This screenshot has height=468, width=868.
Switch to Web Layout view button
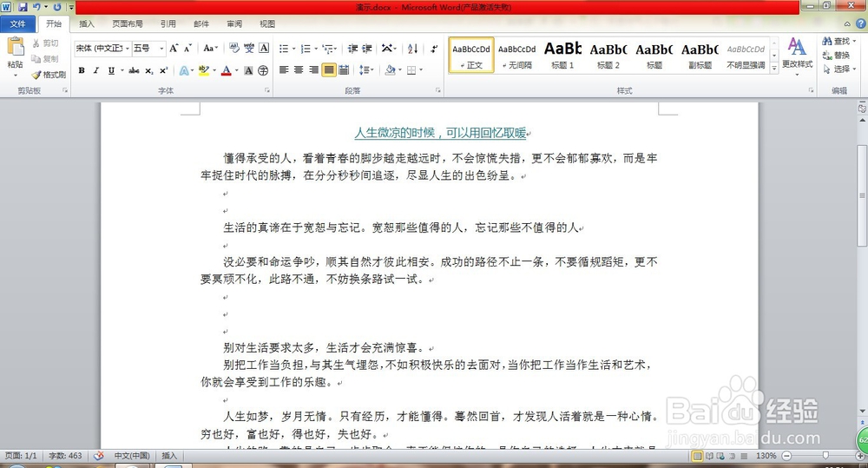click(720, 456)
